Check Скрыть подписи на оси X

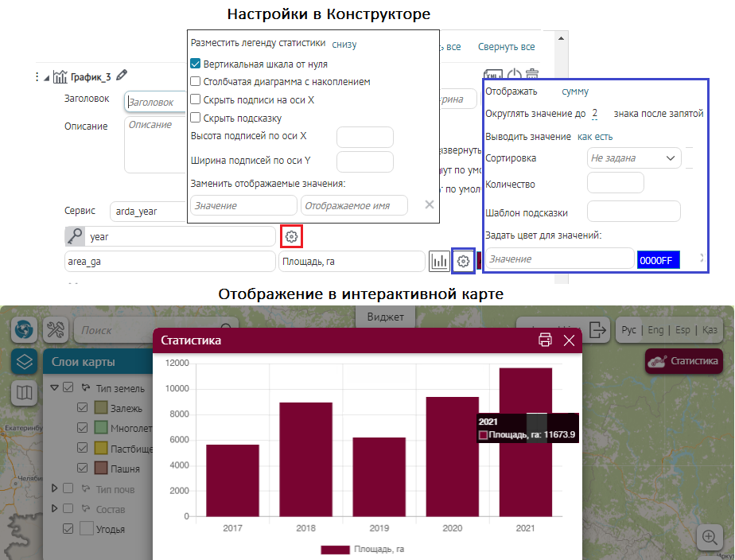click(x=196, y=99)
